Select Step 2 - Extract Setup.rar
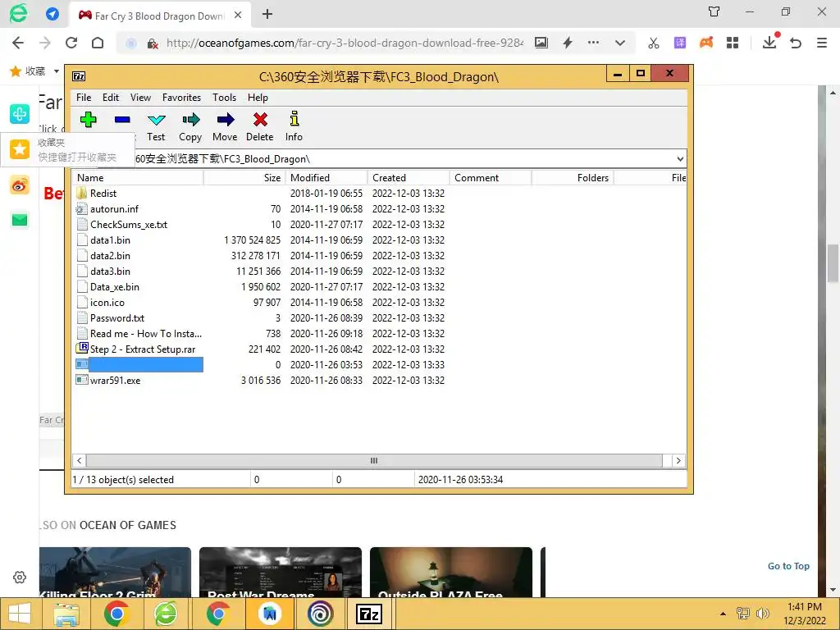This screenshot has height=630, width=840. tap(143, 349)
